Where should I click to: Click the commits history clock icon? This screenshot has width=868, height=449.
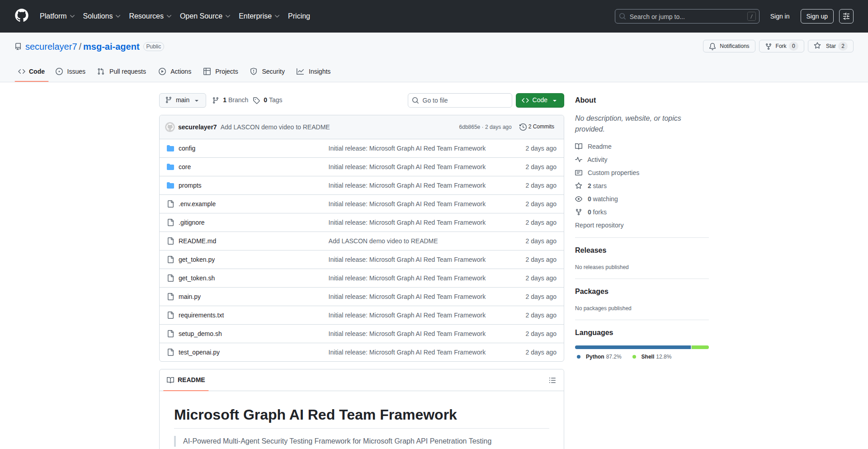tap(523, 127)
